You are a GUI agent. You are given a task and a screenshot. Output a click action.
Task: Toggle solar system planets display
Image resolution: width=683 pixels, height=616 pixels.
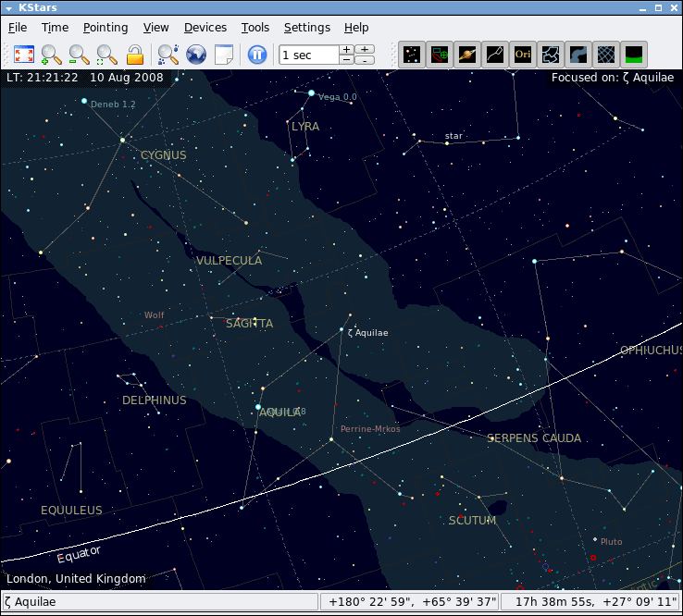(467, 55)
